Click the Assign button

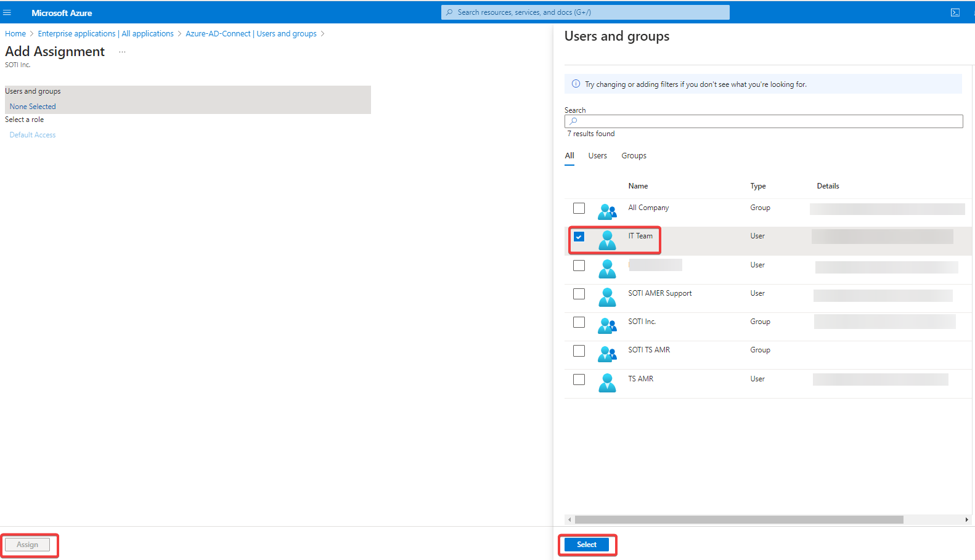27,545
